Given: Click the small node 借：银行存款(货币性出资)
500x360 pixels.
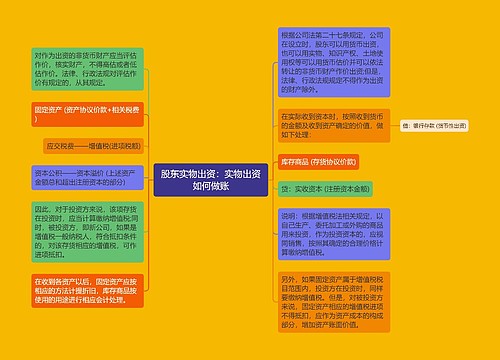Looking at the screenshot, I should coord(434,126).
